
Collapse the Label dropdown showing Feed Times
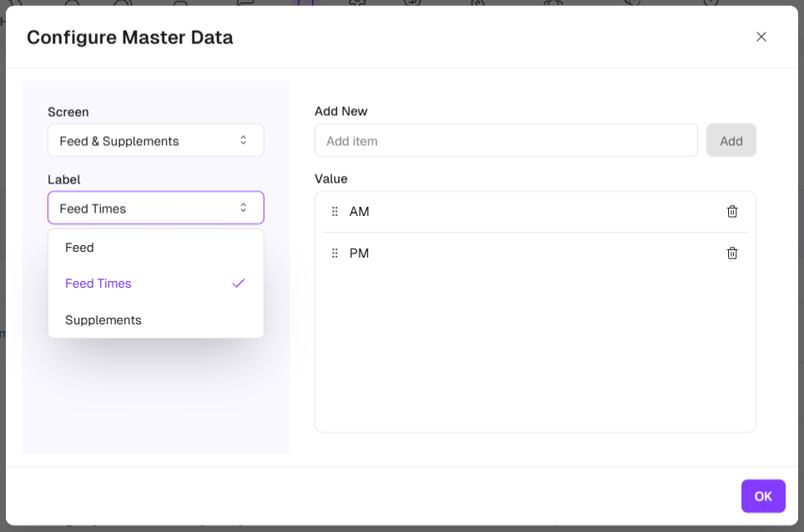[155, 208]
